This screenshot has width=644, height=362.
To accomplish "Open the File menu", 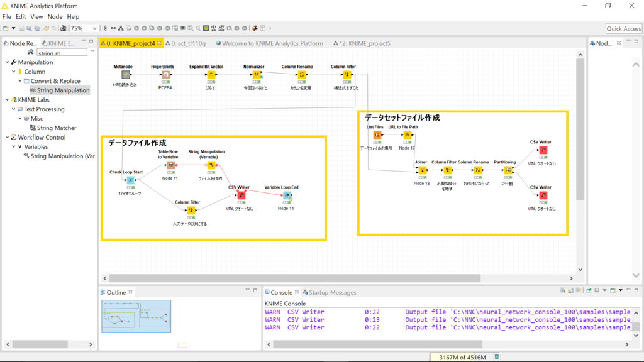I will coord(6,17).
